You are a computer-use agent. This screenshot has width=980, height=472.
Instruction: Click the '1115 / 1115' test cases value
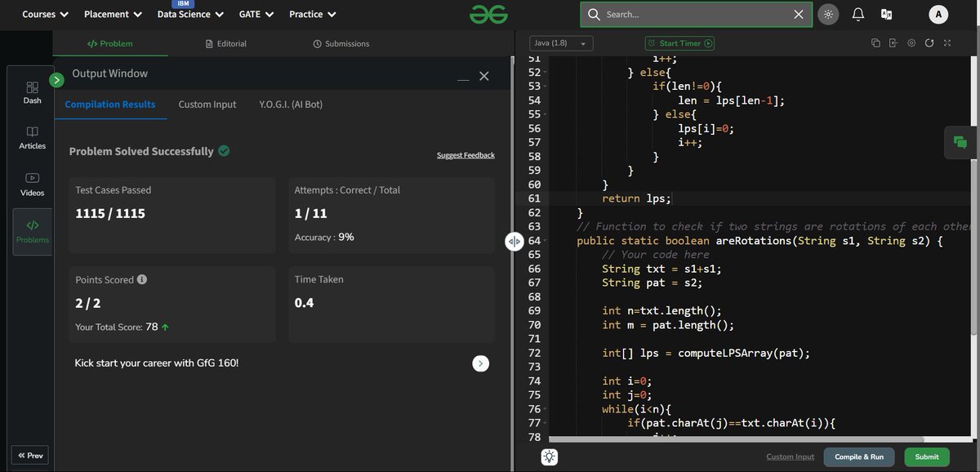[110, 214]
